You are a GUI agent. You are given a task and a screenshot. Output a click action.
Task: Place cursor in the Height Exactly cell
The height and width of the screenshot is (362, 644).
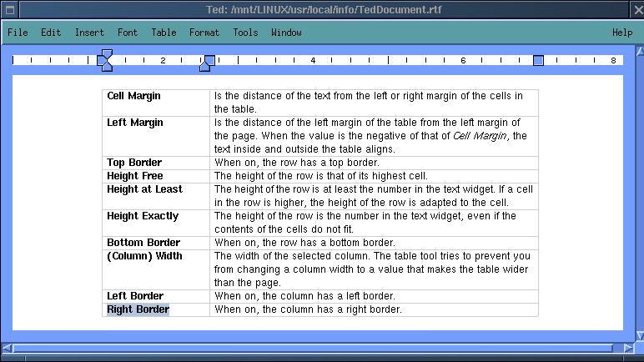point(143,216)
